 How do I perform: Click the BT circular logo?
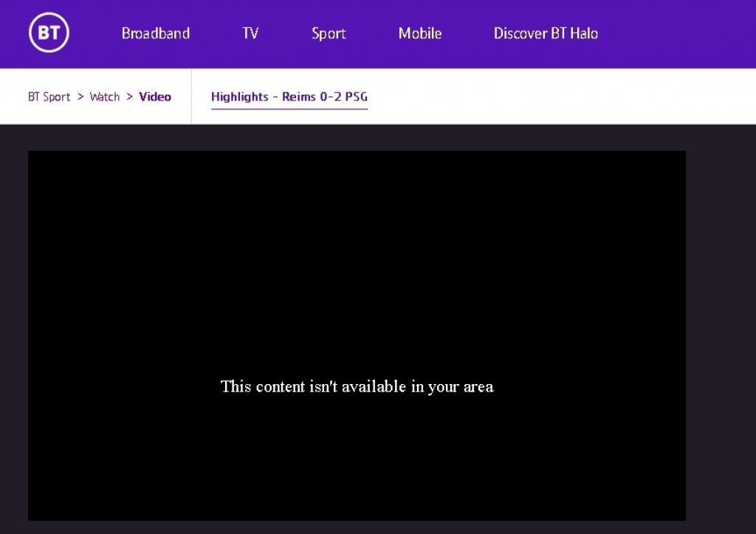tap(49, 33)
